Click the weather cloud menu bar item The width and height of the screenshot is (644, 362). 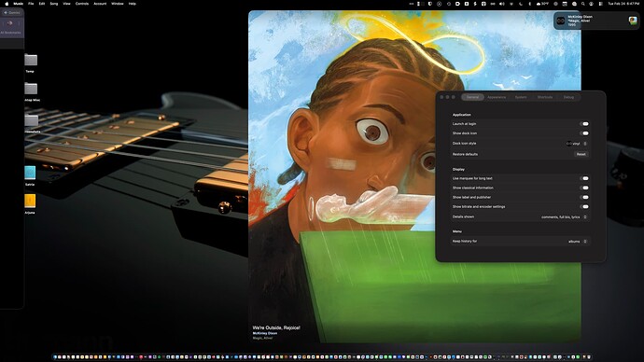542,4
